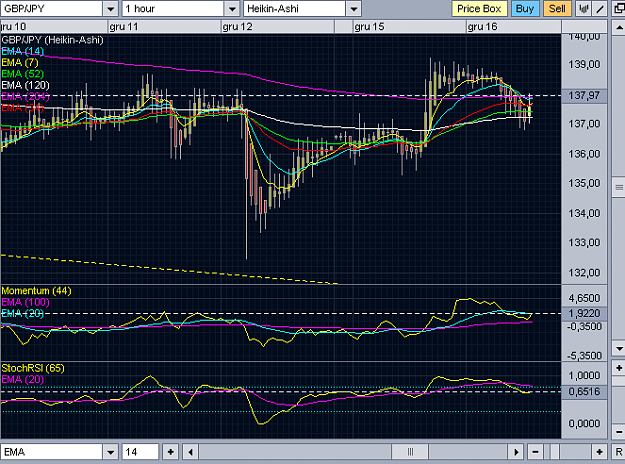Click the Momentum value tag 1,9220
The height and width of the screenshot is (464, 625).
(x=584, y=313)
